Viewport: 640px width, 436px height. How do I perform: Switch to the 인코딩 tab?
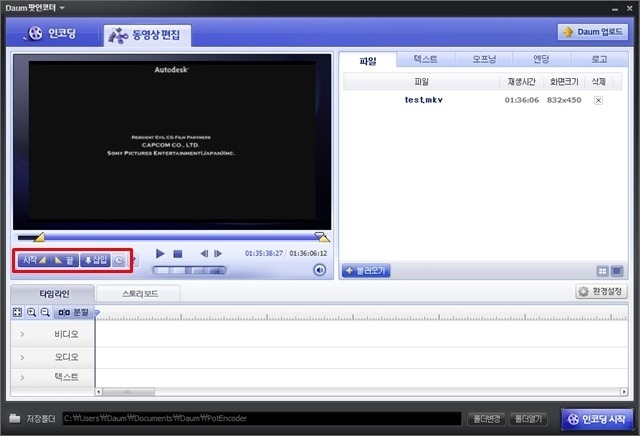click(52, 33)
